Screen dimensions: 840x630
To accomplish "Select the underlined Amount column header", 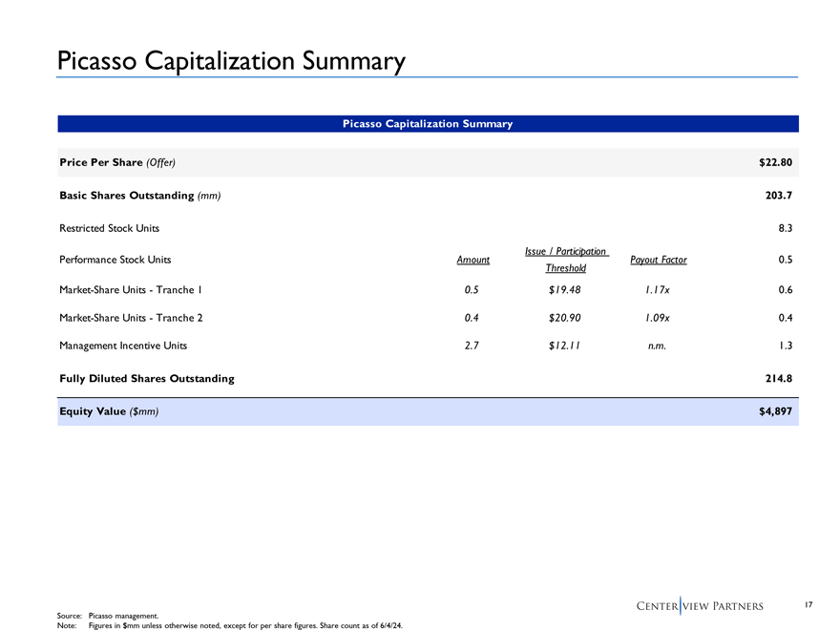I will click(473, 260).
